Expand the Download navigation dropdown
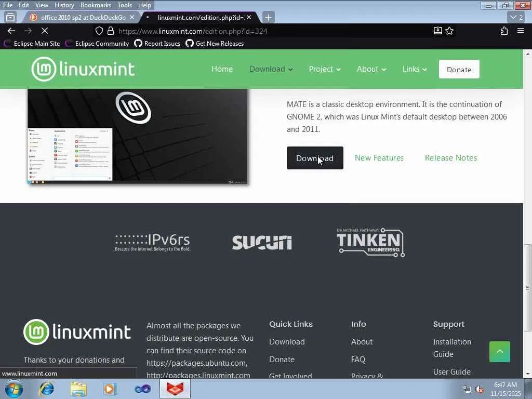Image resolution: width=532 pixels, height=399 pixels. pos(271,69)
